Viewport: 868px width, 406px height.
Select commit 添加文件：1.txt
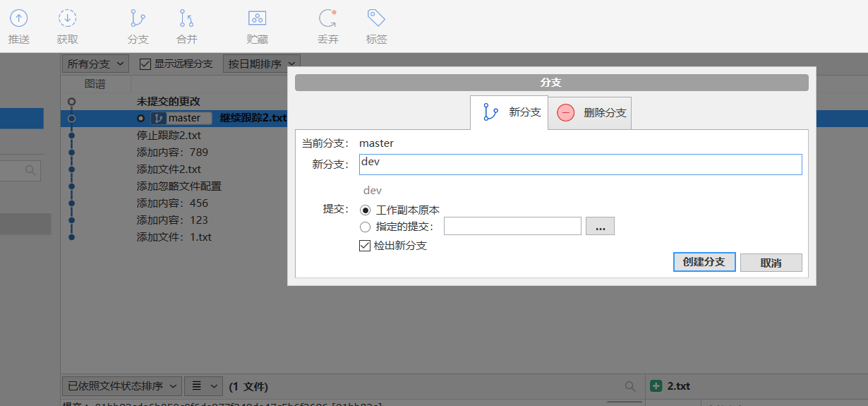174,237
